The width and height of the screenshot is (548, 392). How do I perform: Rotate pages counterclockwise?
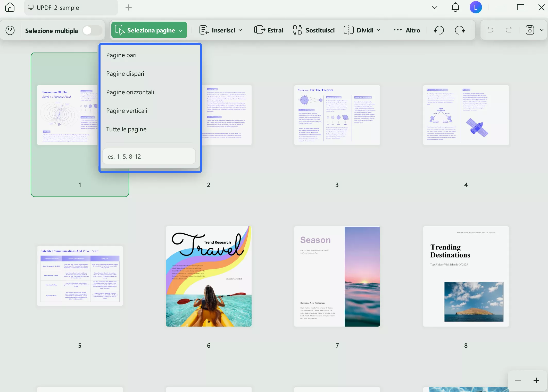point(438,30)
